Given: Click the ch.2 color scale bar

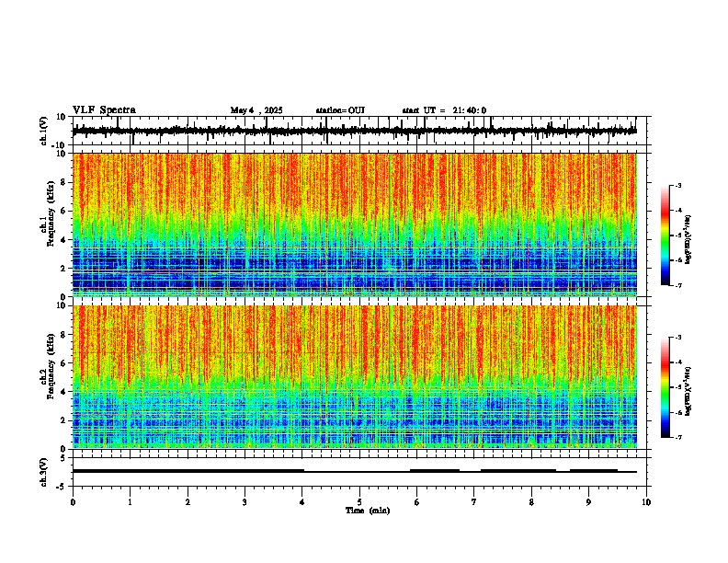Looking at the screenshot, I should (665, 387).
